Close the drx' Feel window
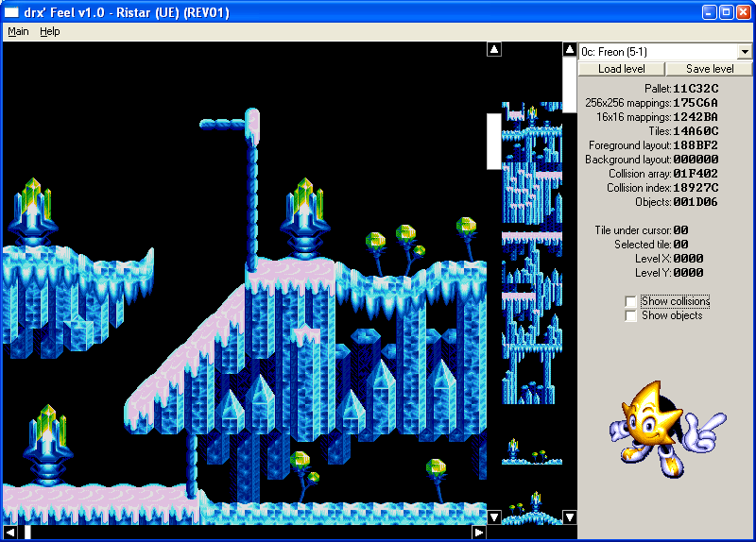The image size is (756, 542). pyautogui.click(x=744, y=12)
